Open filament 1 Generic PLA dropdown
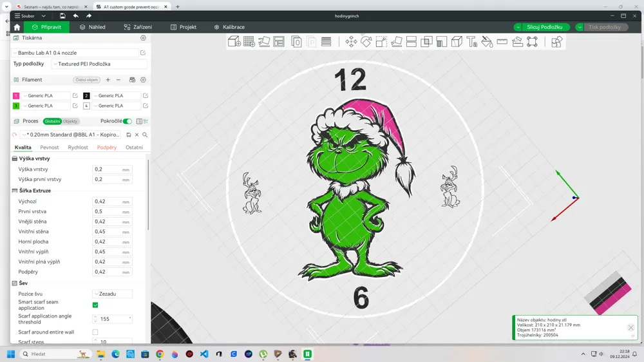This screenshot has width=644, height=362. [46, 96]
